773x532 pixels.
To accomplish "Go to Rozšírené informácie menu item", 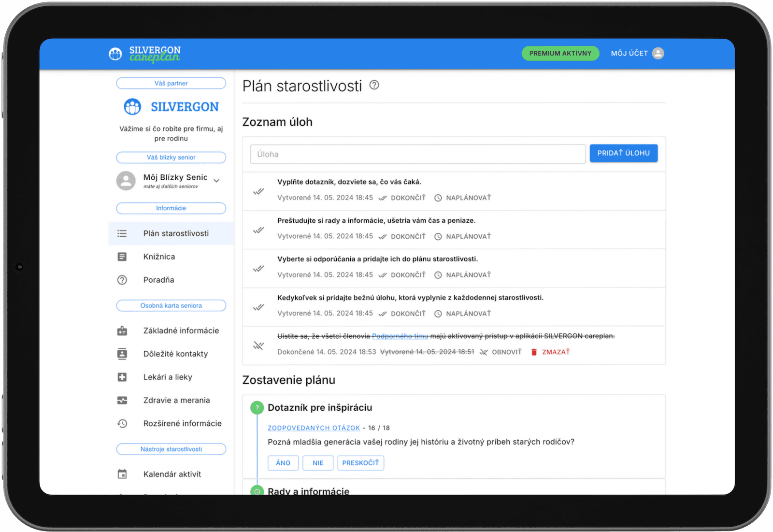I will [x=182, y=423].
